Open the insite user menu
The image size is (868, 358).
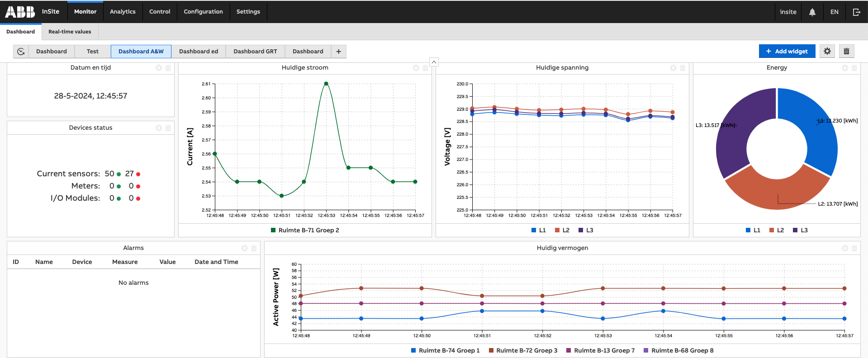coord(787,12)
